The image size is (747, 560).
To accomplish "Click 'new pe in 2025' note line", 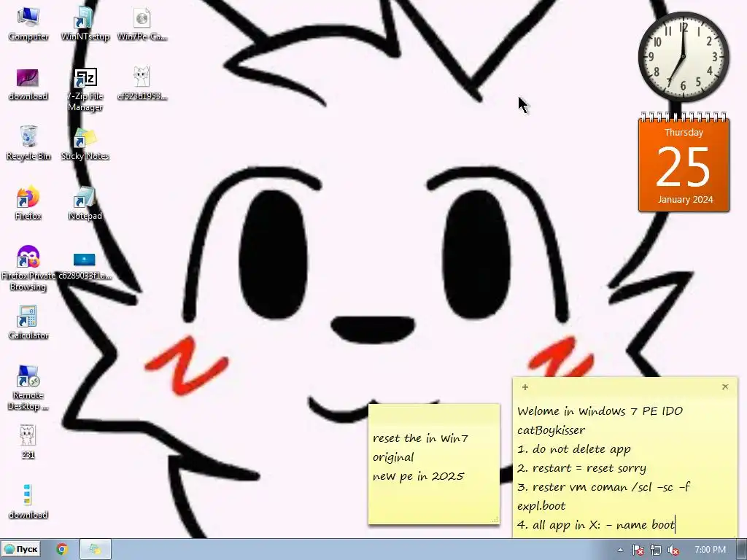I will [418, 476].
